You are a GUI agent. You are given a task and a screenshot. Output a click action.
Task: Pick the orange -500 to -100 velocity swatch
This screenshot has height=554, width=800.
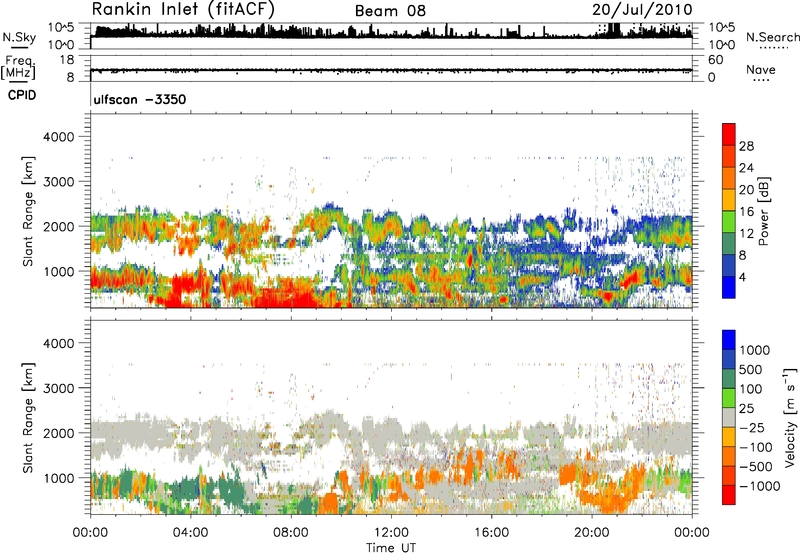pyautogui.click(x=729, y=457)
